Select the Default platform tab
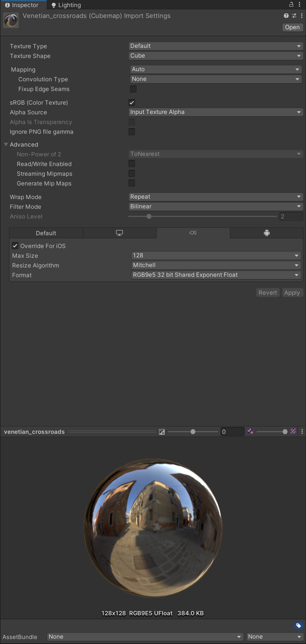Image resolution: width=306 pixels, height=644 pixels. [46, 233]
